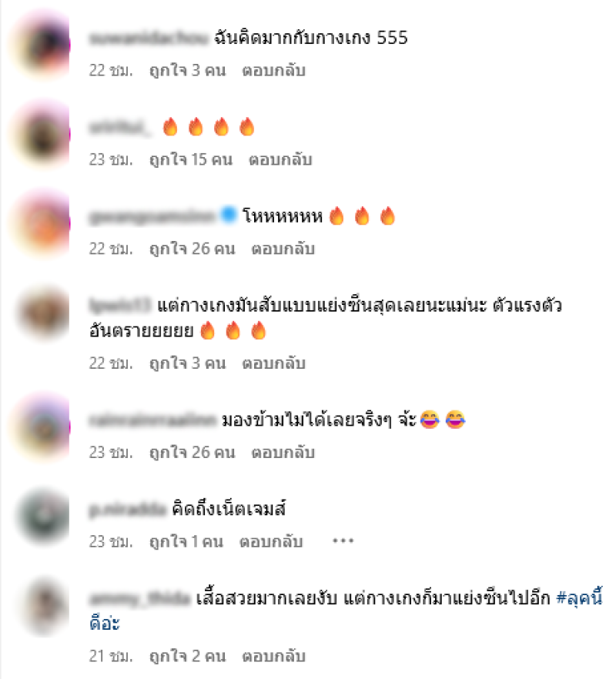Image resolution: width=616 pixels, height=679 pixels.
Task: Open avatar of the เสื้อสวยมากเลยงับ commenter
Action: point(43,607)
